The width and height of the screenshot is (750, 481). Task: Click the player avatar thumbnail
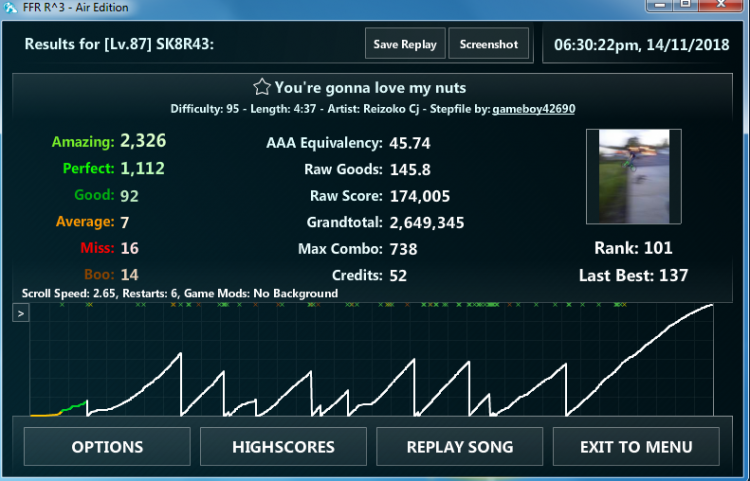[634, 176]
